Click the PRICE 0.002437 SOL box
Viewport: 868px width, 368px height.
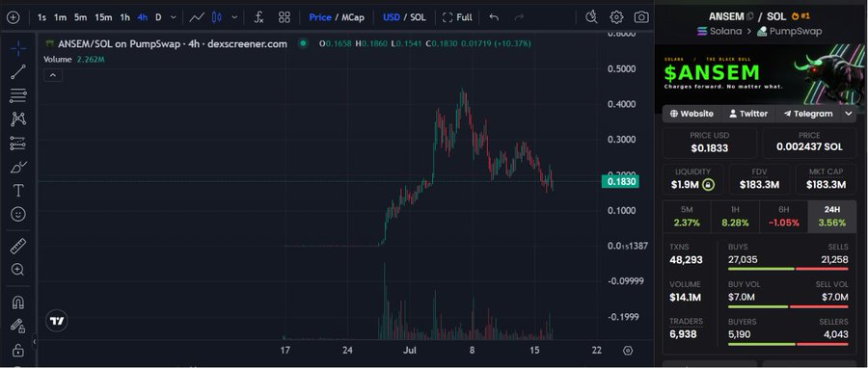[809, 144]
